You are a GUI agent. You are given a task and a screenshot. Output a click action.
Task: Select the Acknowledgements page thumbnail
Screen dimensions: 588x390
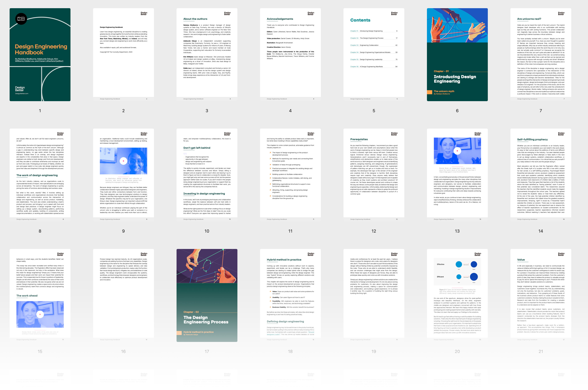click(x=290, y=55)
